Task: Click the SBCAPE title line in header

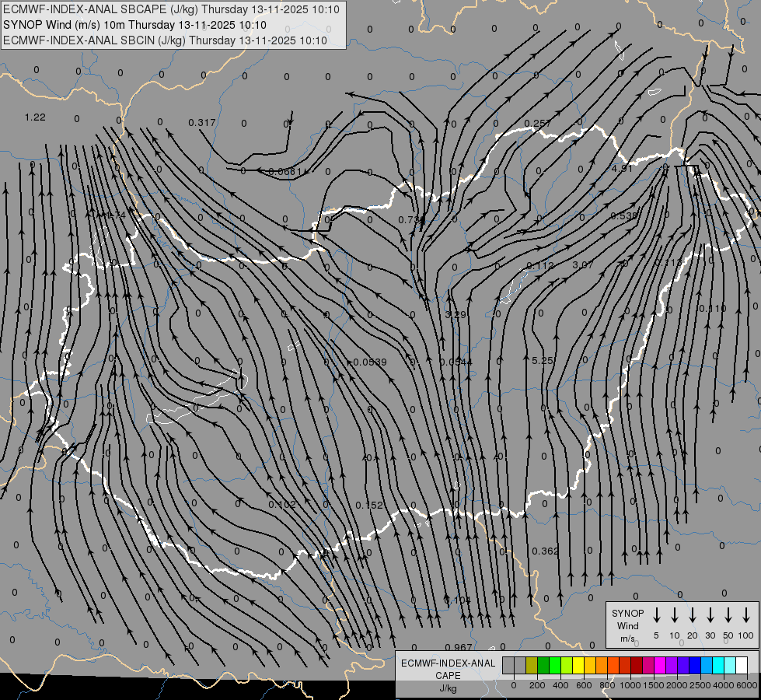Action: click(x=171, y=9)
